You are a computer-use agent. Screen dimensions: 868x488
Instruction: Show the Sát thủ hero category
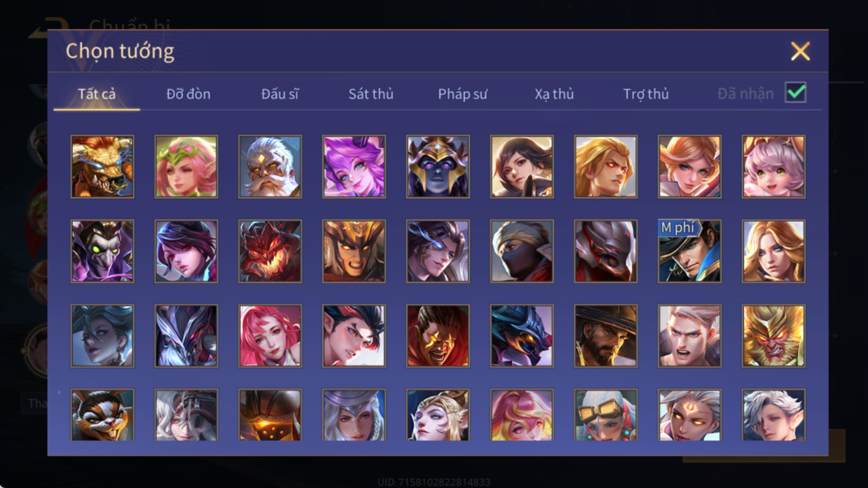(x=371, y=94)
